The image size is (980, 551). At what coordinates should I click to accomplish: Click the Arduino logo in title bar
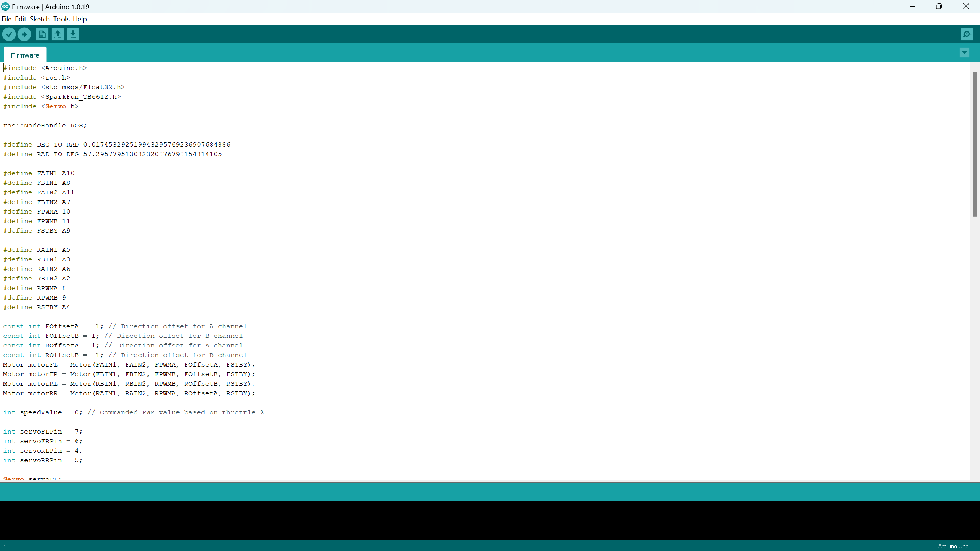5,7
